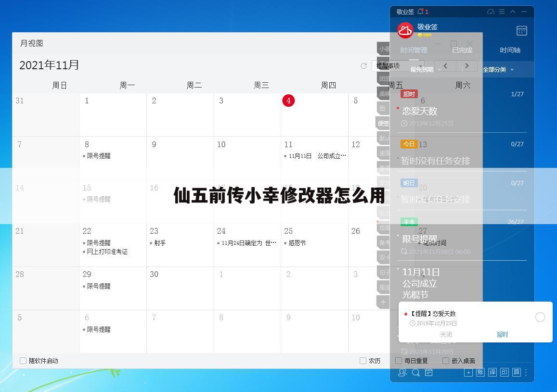
Task: Click 延时 to snooze the reminder
Action: click(x=502, y=335)
